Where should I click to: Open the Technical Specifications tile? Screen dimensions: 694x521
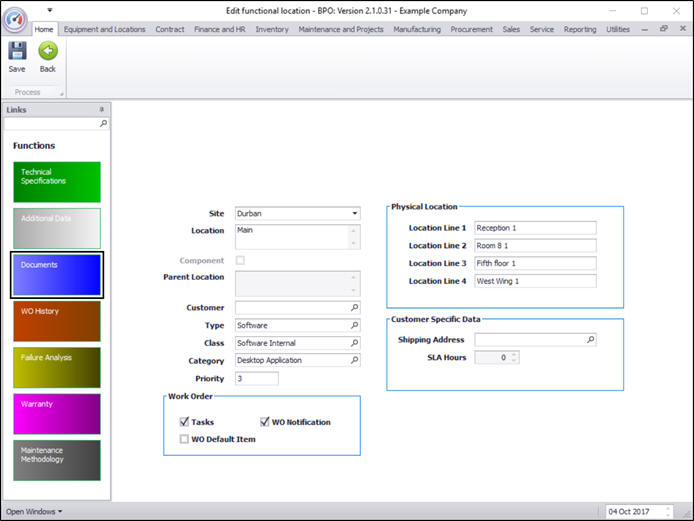point(57,182)
